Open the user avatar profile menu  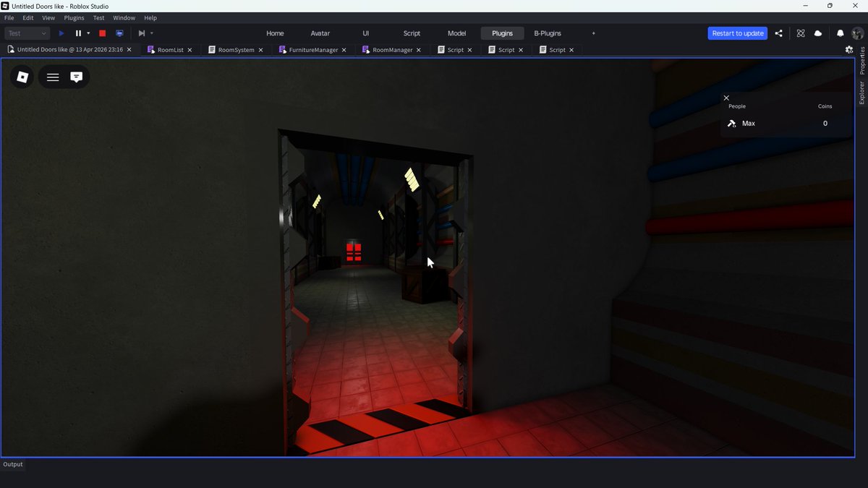[x=857, y=33]
